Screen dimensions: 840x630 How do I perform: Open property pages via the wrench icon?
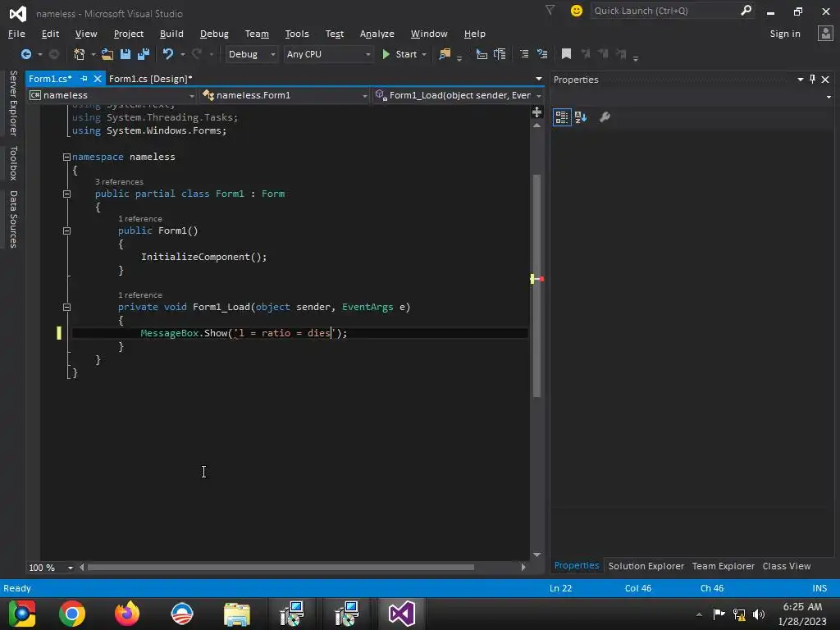click(605, 117)
